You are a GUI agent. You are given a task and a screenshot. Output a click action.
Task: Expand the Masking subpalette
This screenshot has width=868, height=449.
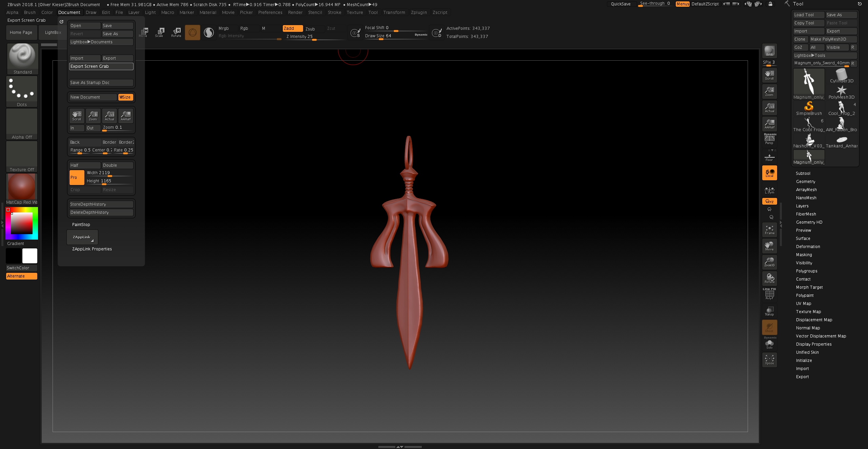(x=804, y=255)
